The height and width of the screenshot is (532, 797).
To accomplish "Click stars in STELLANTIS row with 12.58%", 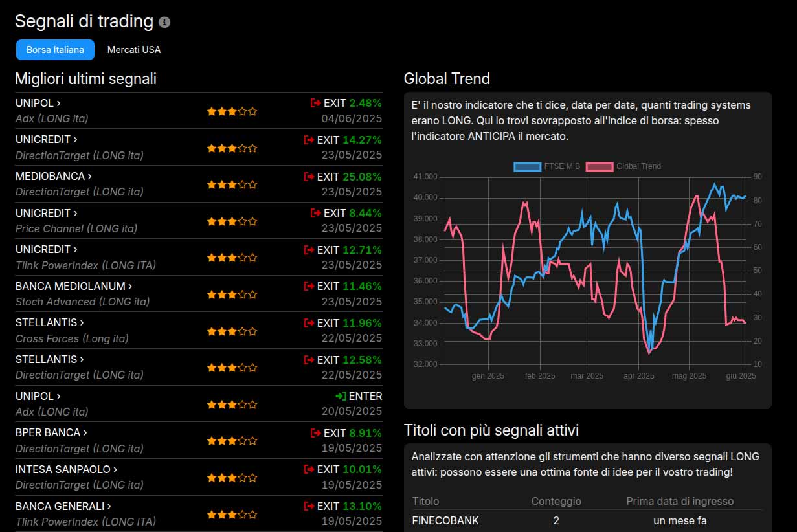I will click(x=232, y=368).
